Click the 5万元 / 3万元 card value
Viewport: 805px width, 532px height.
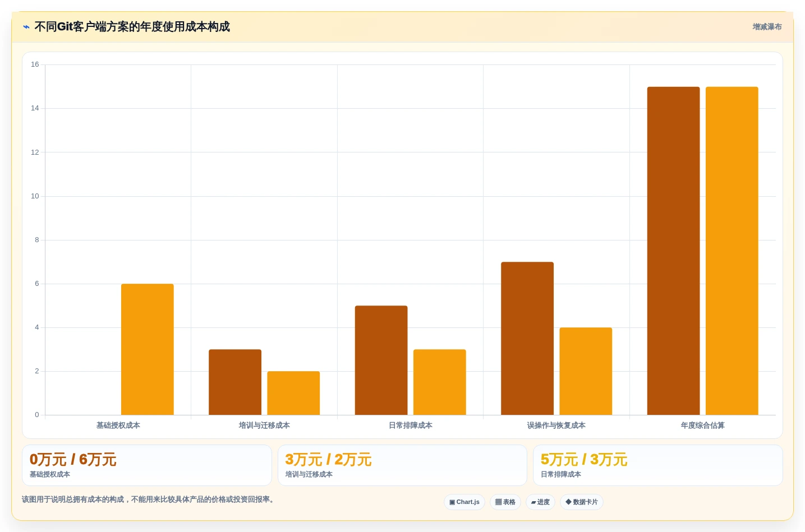tap(584, 460)
